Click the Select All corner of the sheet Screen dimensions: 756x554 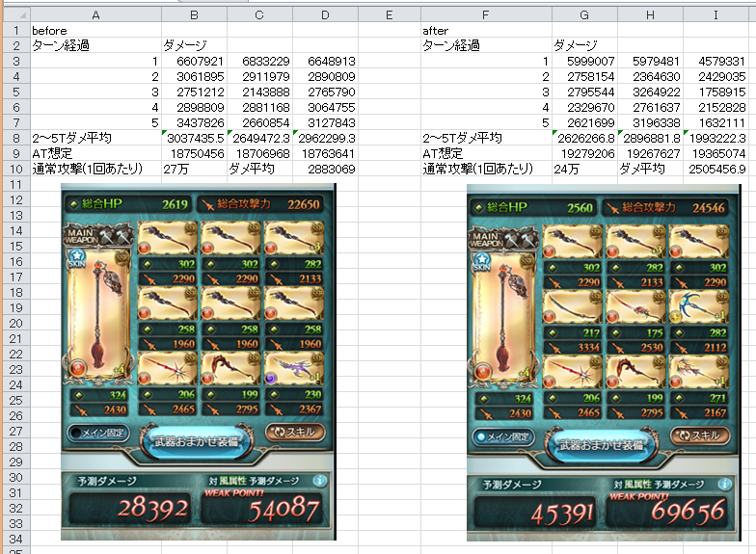pos(17,14)
